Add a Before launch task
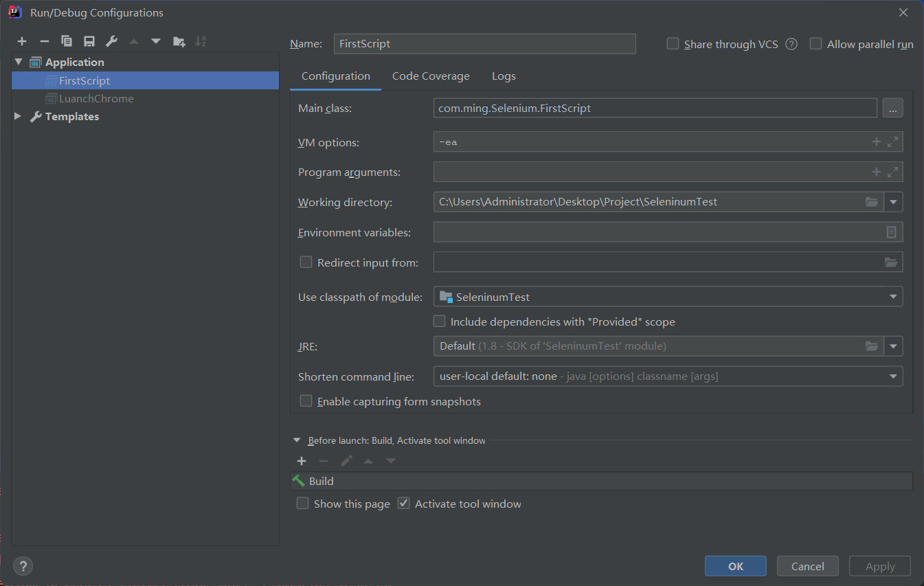Viewport: 924px width, 586px height. click(302, 461)
